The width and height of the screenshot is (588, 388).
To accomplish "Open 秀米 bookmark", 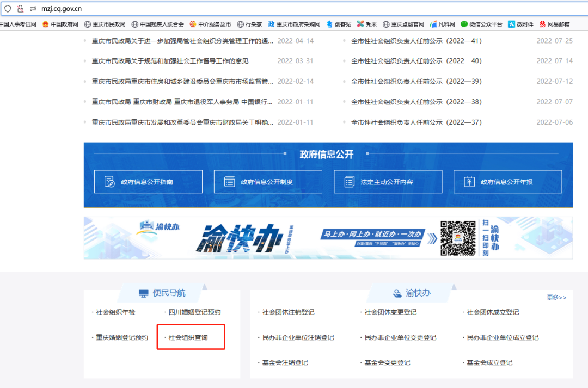I will coord(367,24).
